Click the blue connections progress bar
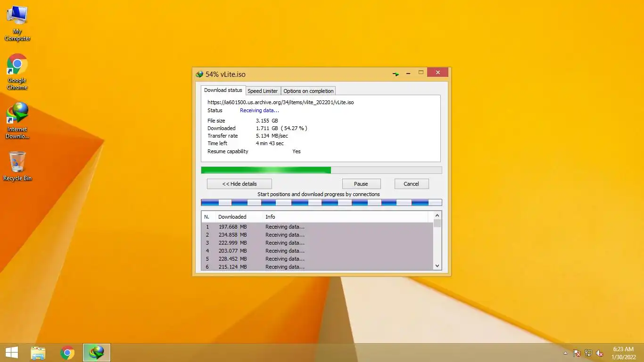Image resolution: width=644 pixels, height=362 pixels. (x=322, y=203)
